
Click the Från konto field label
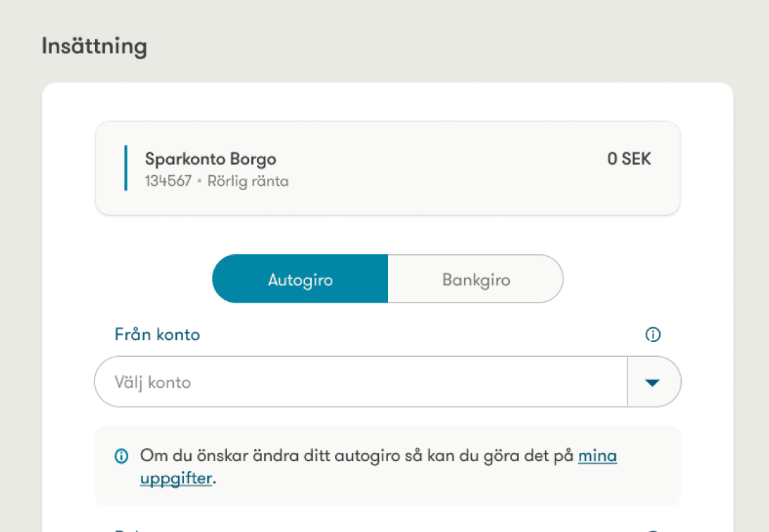tap(157, 335)
